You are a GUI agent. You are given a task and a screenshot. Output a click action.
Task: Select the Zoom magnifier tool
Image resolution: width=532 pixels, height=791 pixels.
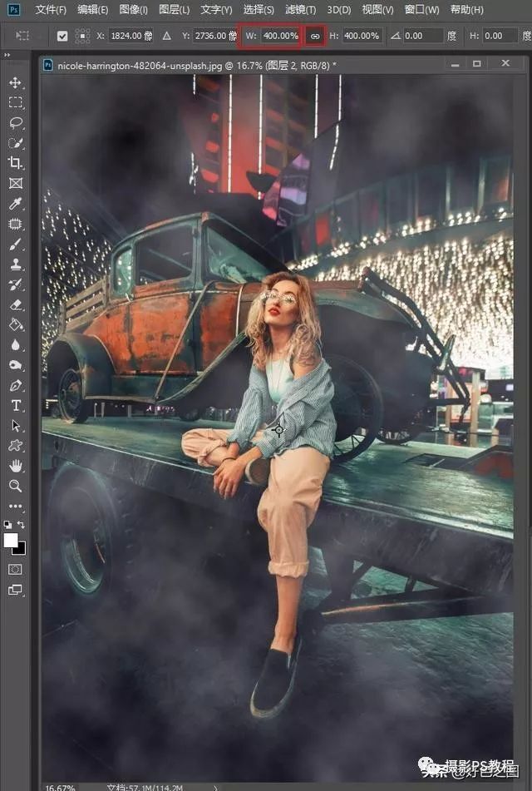(16, 486)
